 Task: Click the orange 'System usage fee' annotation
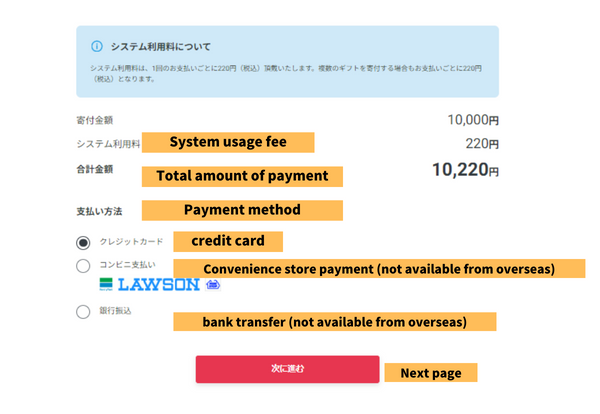coord(228,142)
